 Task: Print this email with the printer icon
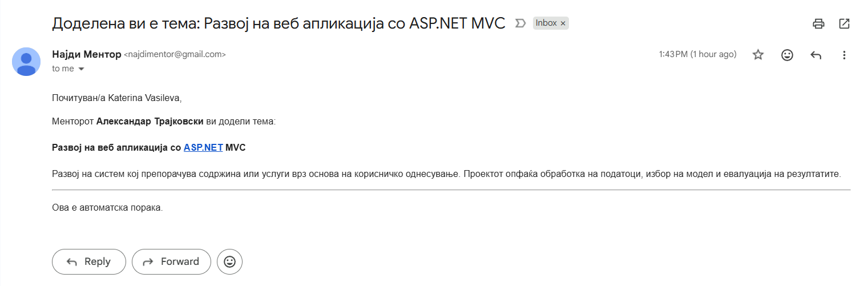(818, 23)
